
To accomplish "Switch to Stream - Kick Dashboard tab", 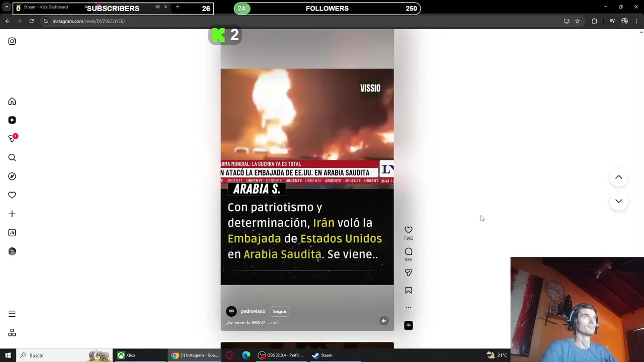I will pyautogui.click(x=46, y=7).
